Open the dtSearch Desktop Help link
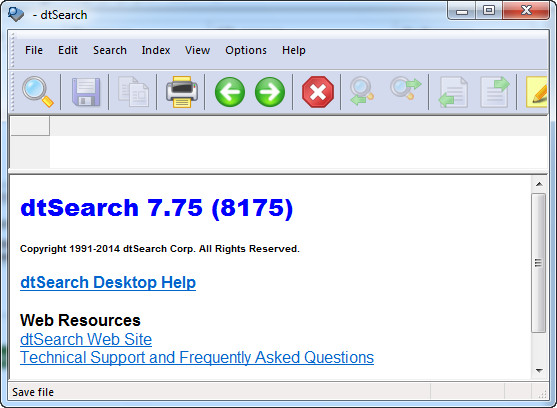The width and height of the screenshot is (557, 408). (x=108, y=283)
